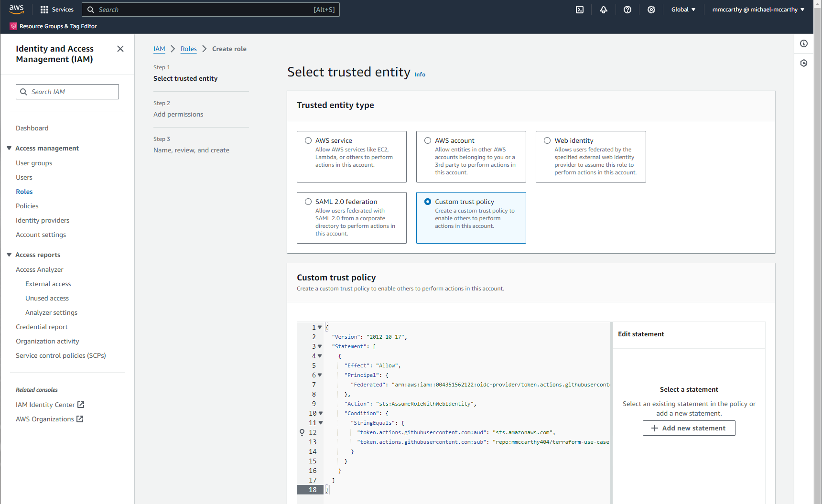
Task: Click the editor and statement panel divider
Action: click(x=612, y=413)
